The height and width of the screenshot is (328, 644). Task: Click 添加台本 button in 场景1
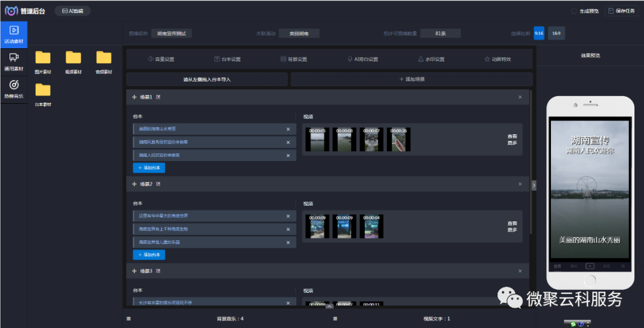(x=149, y=168)
